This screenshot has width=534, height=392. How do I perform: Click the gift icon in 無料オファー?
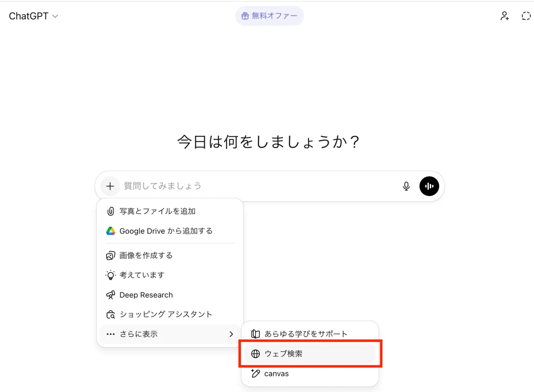[x=245, y=16]
